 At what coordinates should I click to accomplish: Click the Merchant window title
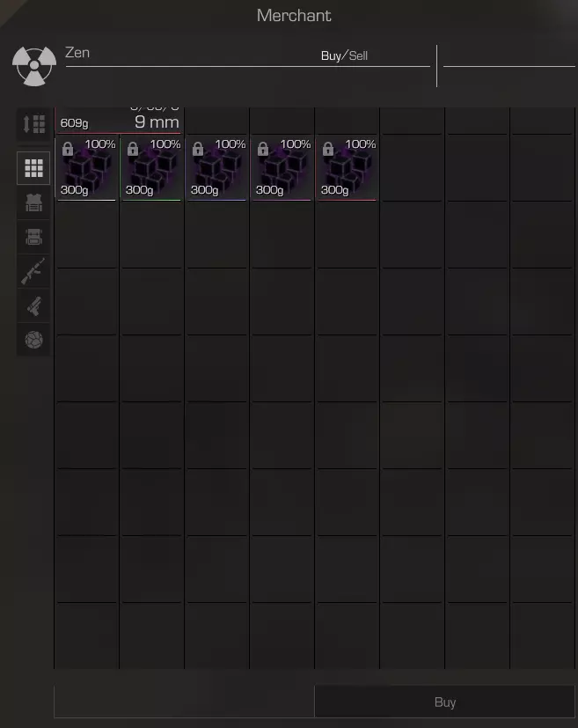pyautogui.click(x=294, y=15)
